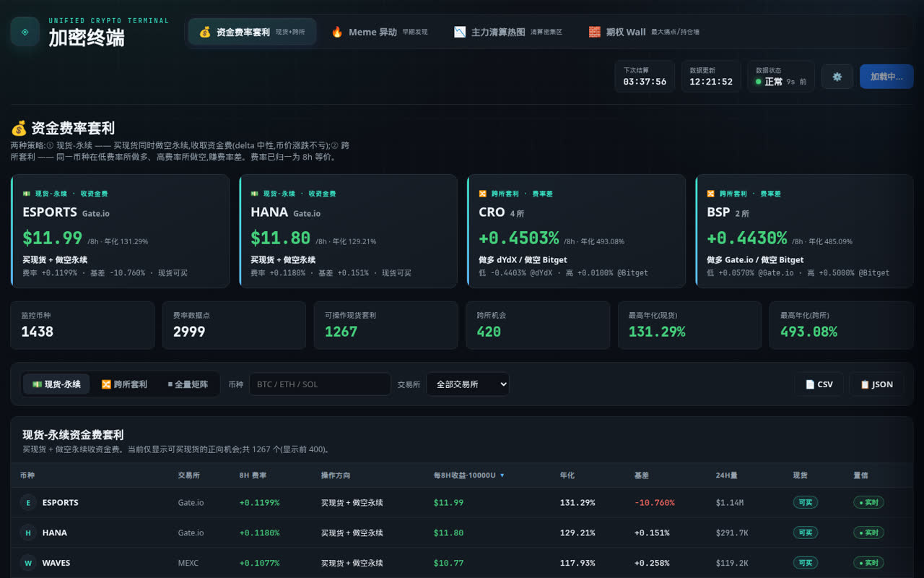924x578 pixels.
Task: Switch to the 资金费率套利 tab
Action: tap(252, 32)
